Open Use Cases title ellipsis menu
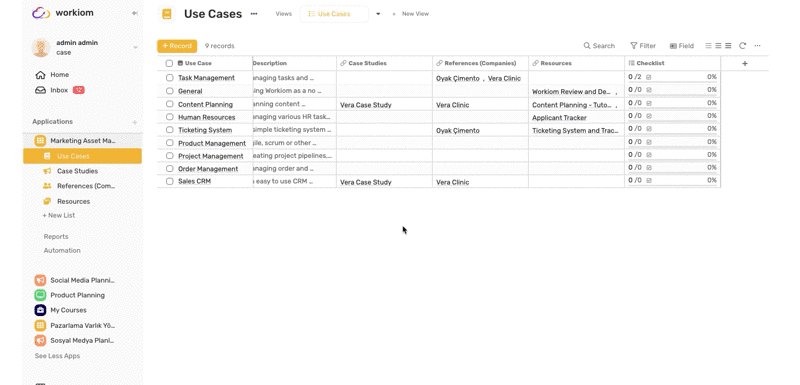 (x=254, y=14)
